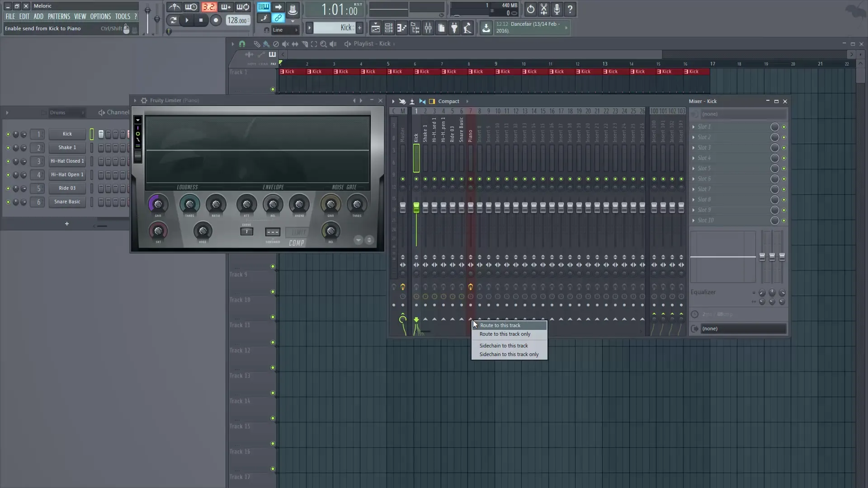Select the Paint brush tool in the Playlist
868x488 pixels.
[266, 44]
